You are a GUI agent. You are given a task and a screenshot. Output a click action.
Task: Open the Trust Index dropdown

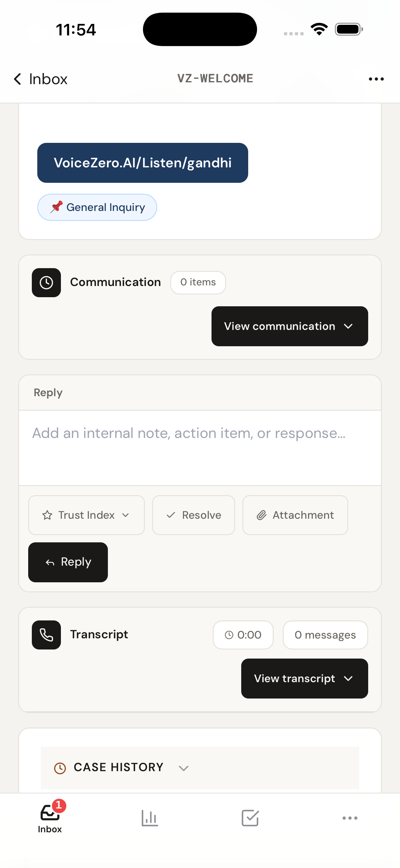[x=86, y=515]
